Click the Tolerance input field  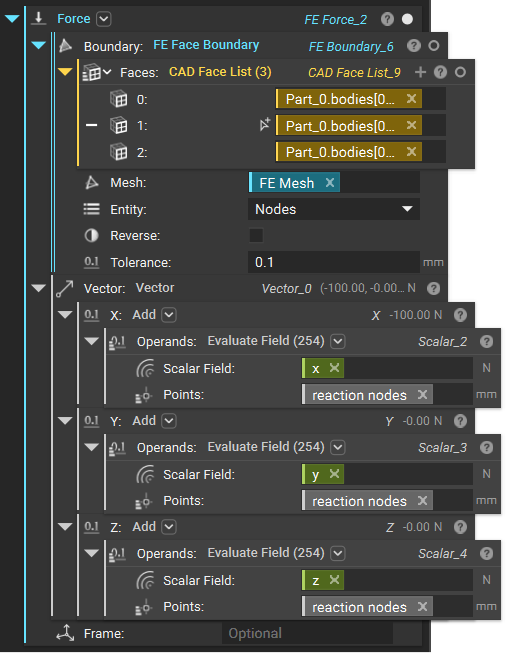pos(334,262)
